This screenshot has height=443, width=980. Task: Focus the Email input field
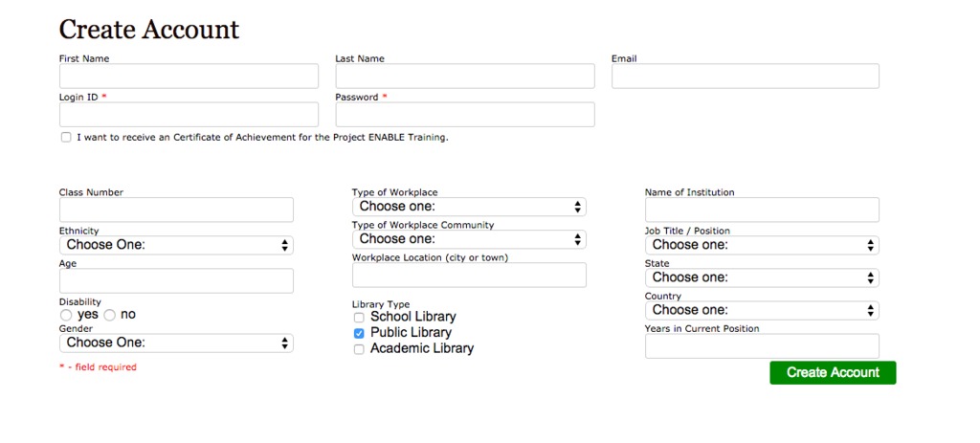coord(745,77)
